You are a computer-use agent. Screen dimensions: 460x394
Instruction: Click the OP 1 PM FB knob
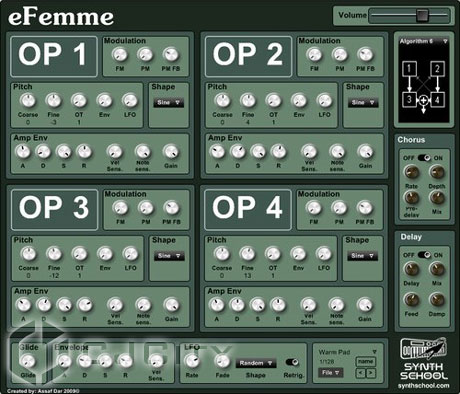(x=171, y=55)
